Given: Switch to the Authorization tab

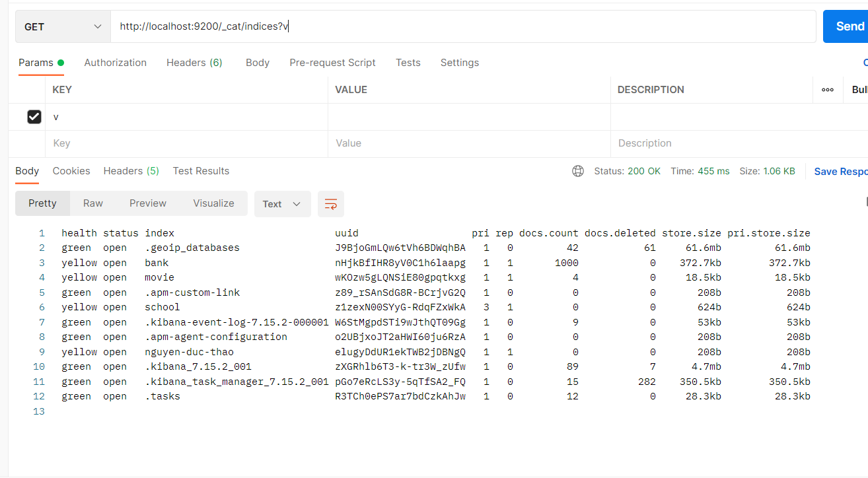Looking at the screenshot, I should point(116,63).
